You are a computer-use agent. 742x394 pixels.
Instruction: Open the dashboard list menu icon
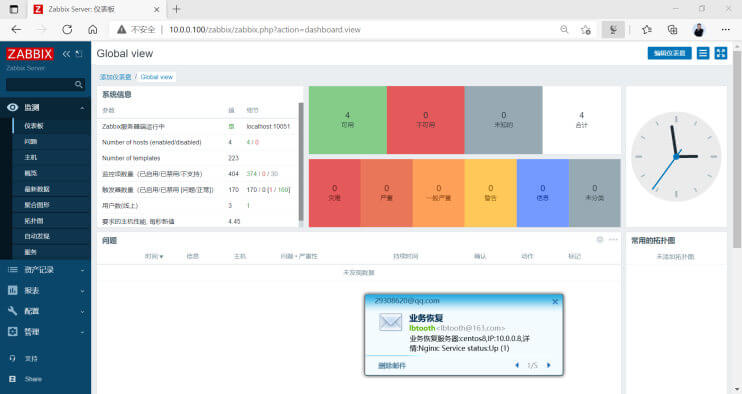tap(703, 53)
